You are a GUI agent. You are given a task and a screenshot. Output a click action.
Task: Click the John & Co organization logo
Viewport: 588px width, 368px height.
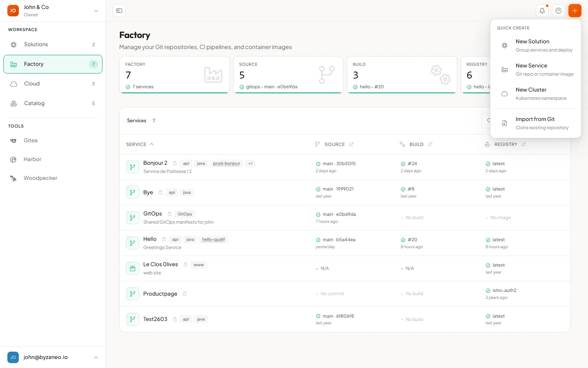point(13,11)
